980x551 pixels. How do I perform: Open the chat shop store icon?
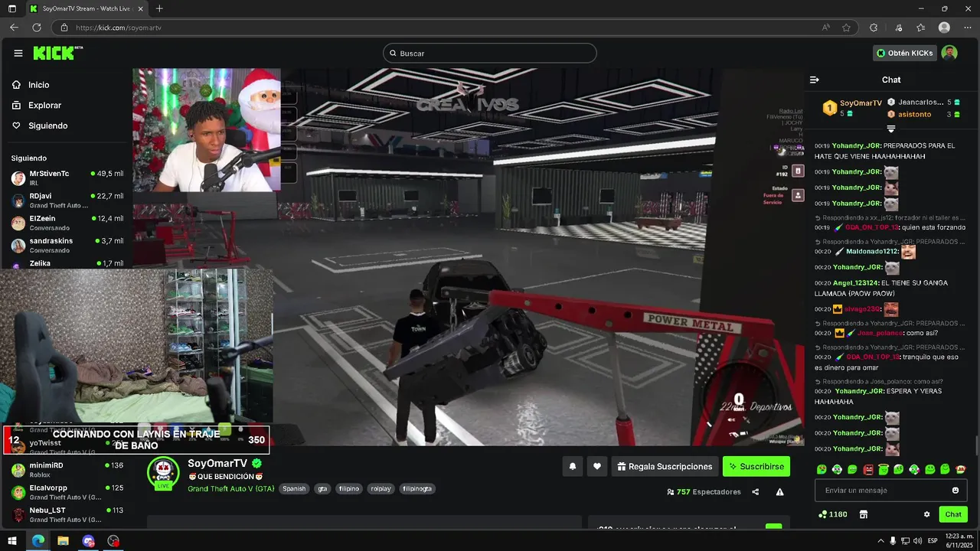click(x=864, y=514)
